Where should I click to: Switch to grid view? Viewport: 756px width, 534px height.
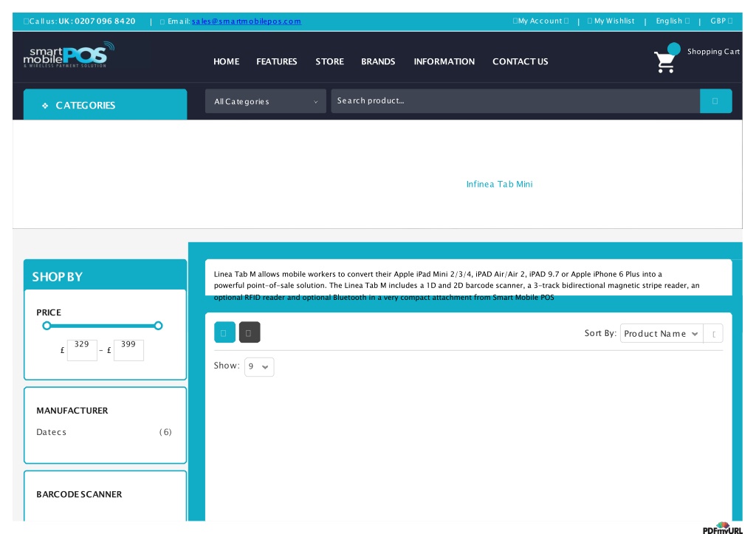click(x=224, y=332)
